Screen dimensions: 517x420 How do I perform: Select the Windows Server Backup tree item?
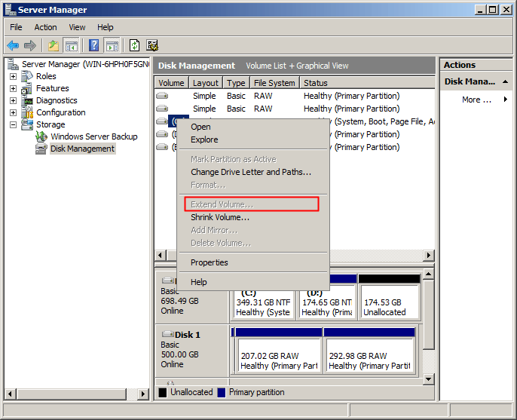pos(94,136)
